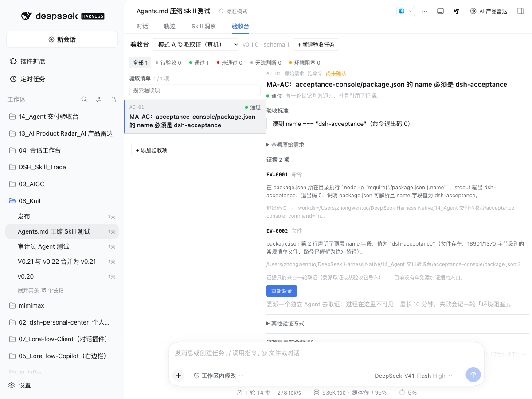
Task: Open folder 02_dsh-personal-center
Action: 62,322
